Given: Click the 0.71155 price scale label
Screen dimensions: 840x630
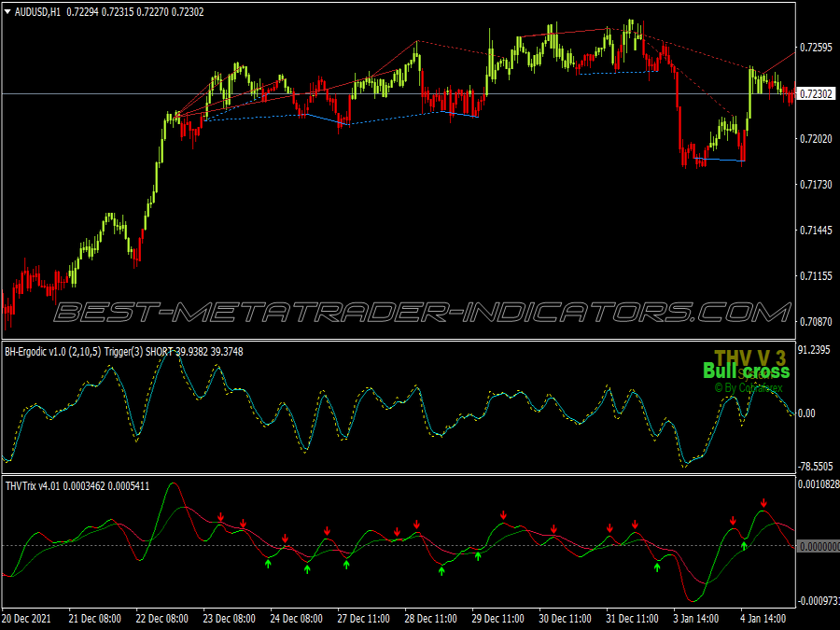Looking at the screenshot, I should click(816, 276).
